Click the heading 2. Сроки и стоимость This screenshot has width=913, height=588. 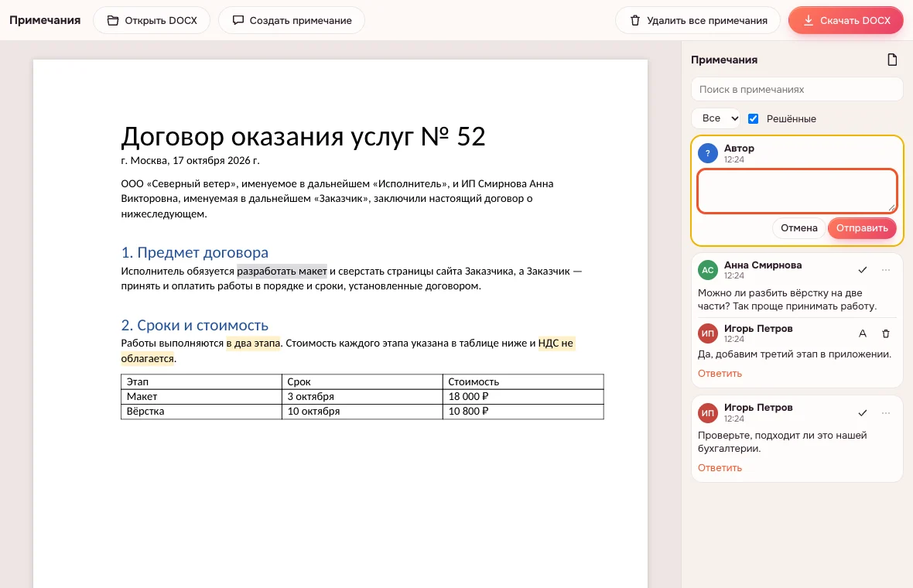[194, 326]
